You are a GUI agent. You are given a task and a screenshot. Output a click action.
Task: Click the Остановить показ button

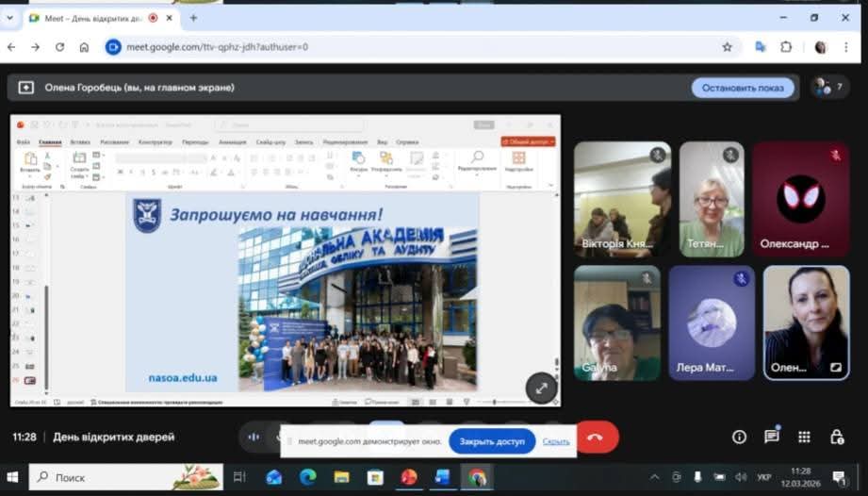click(x=743, y=88)
